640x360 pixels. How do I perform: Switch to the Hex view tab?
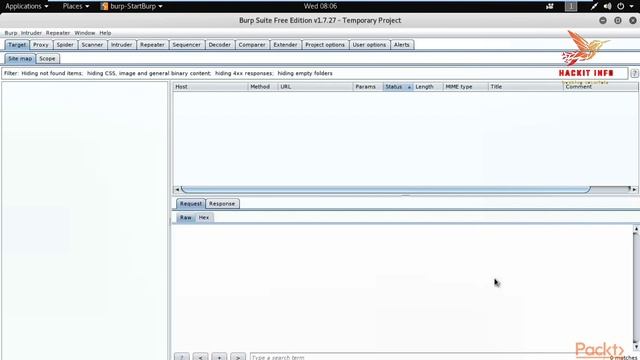tap(204, 218)
